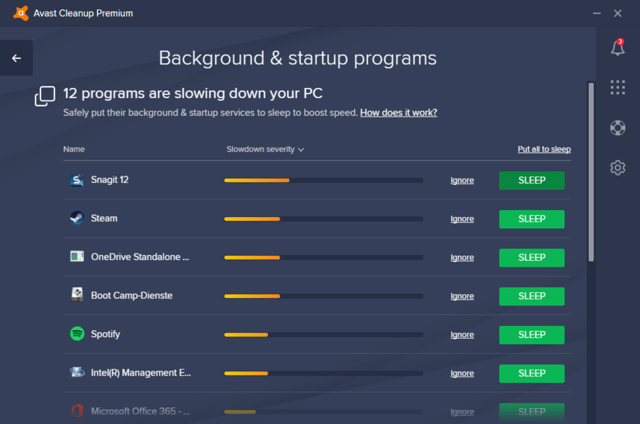640x424 pixels.
Task: Ignore the Steam program
Action: (x=462, y=219)
